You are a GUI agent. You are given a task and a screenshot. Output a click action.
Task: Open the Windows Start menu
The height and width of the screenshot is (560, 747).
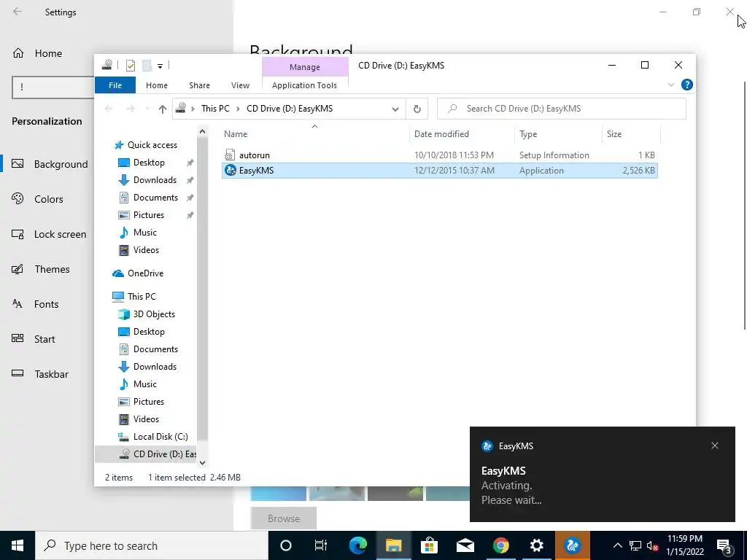tap(18, 545)
